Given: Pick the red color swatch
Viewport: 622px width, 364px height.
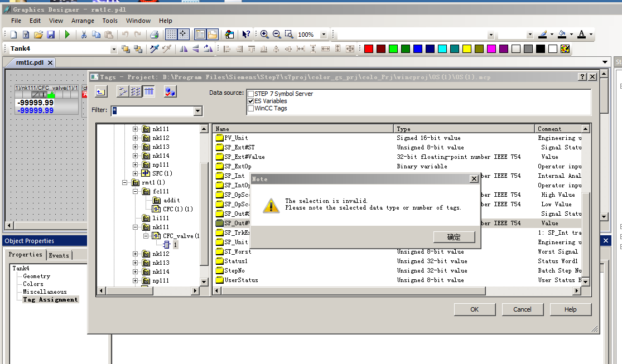Looking at the screenshot, I should pyautogui.click(x=369, y=48).
